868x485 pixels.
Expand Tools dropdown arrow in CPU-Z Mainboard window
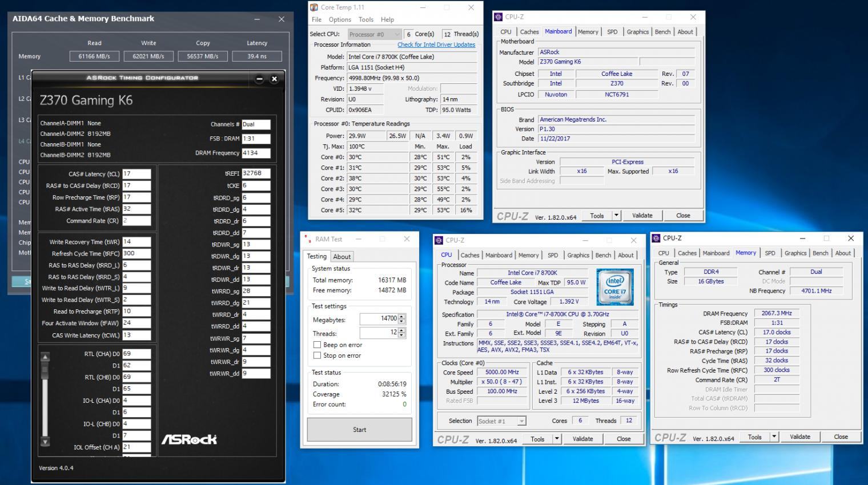tap(616, 216)
